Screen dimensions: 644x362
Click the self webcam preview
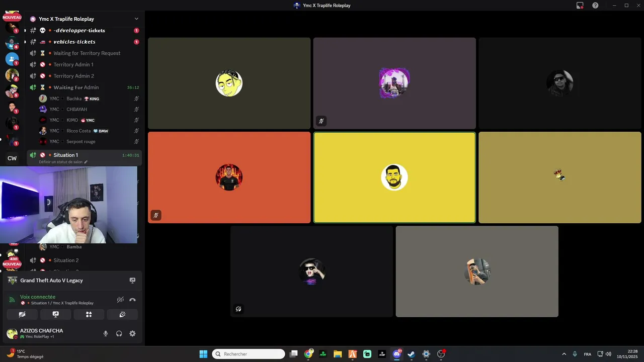(x=68, y=205)
